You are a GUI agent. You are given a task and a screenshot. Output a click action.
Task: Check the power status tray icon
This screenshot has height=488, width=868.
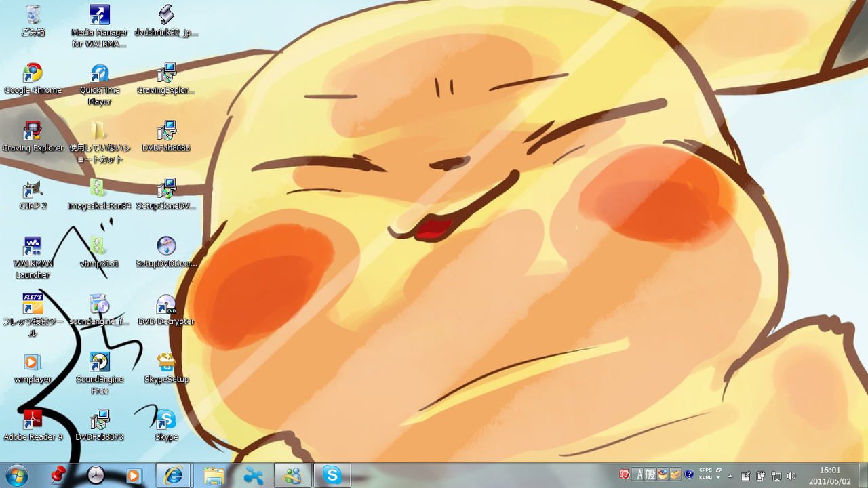(x=761, y=476)
